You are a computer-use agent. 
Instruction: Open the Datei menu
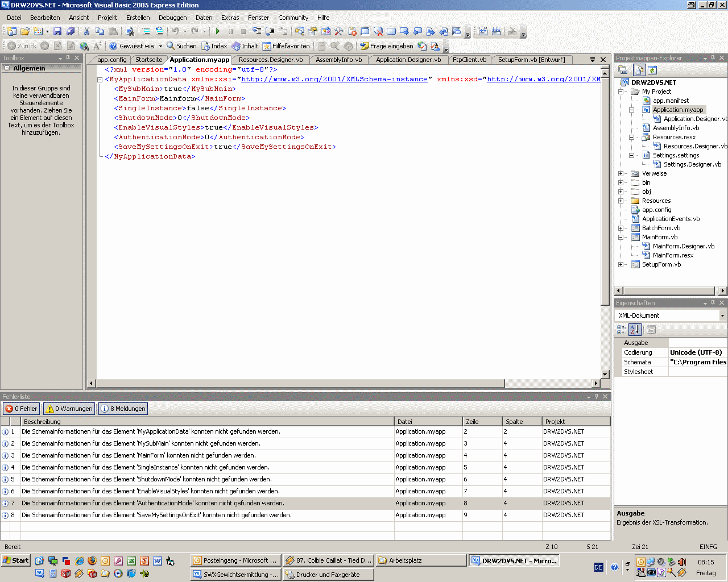[14, 18]
